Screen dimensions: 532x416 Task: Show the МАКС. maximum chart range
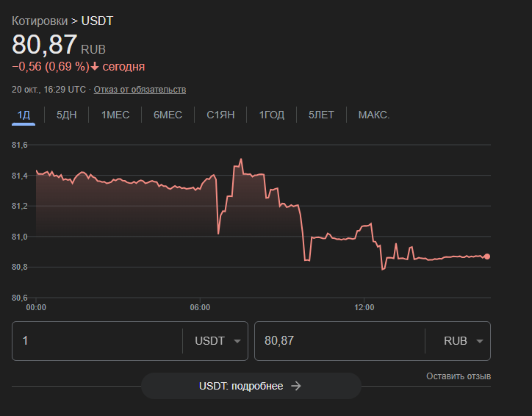373,115
